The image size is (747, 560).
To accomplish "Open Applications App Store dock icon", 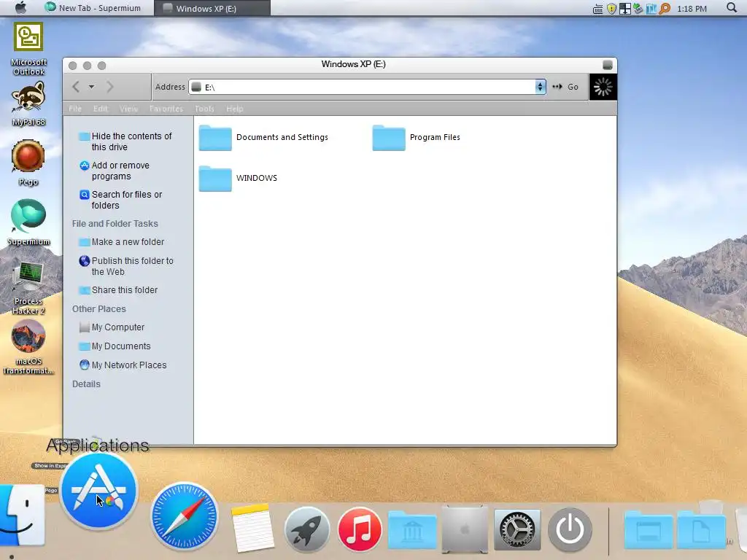I will (99, 491).
